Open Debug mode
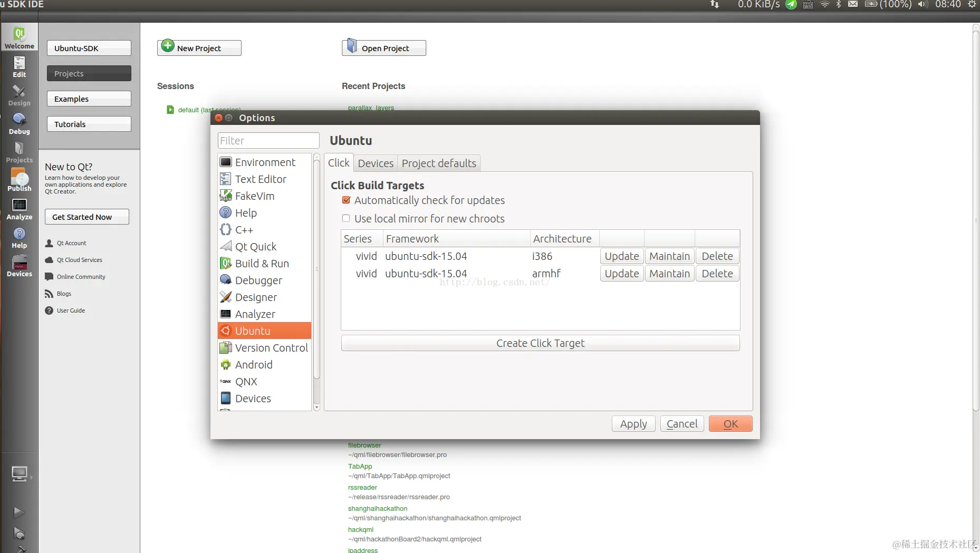Viewport: 980px width, 553px height. (x=20, y=123)
